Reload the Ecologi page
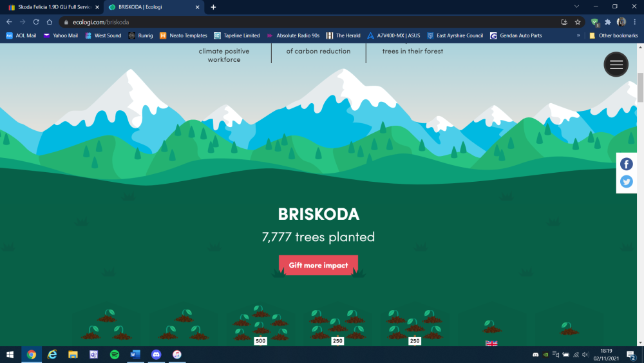644x363 pixels. point(36,22)
